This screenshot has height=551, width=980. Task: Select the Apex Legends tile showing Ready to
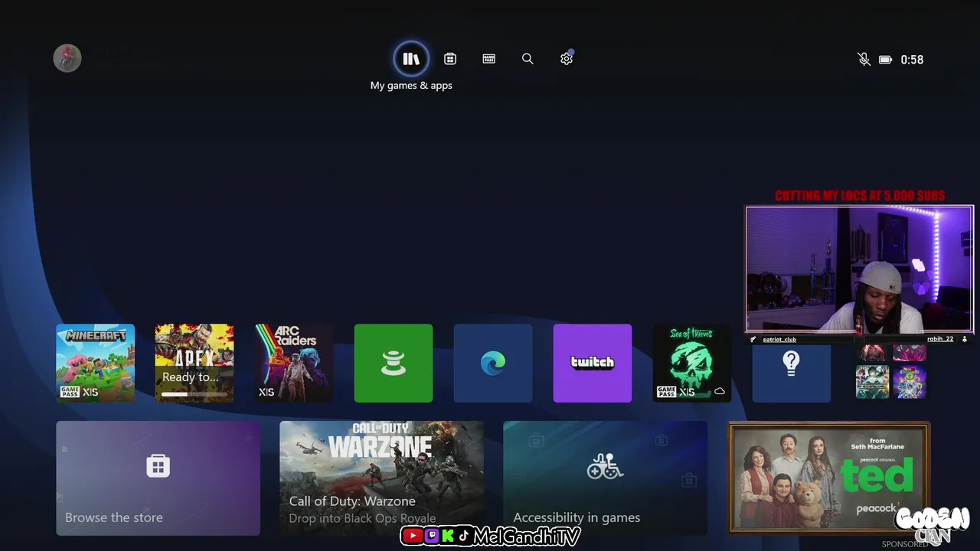point(194,364)
